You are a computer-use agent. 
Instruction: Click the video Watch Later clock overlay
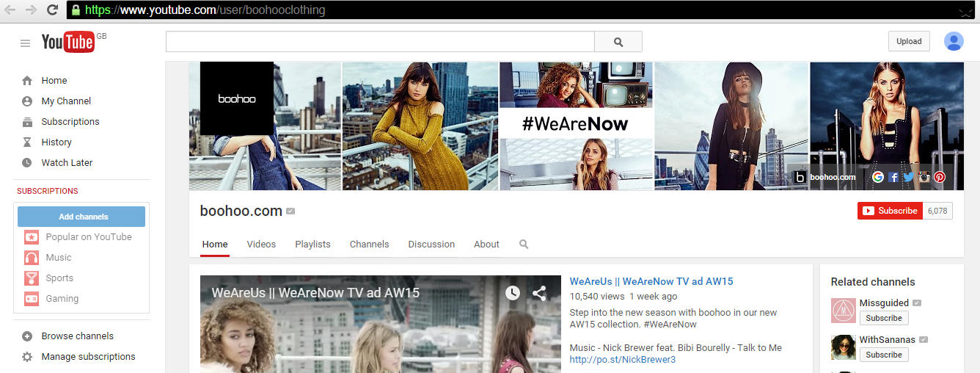[513, 293]
